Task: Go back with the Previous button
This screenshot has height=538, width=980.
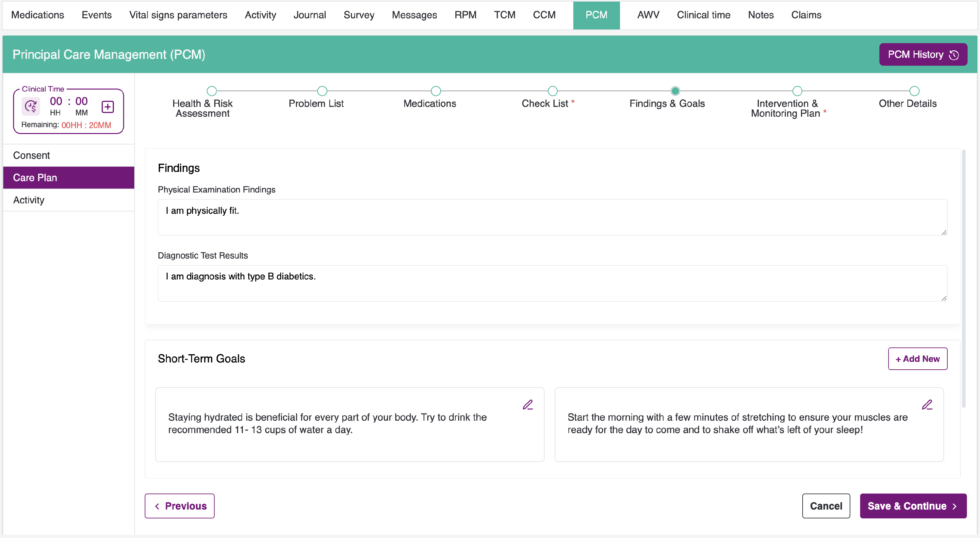Action: tap(180, 506)
